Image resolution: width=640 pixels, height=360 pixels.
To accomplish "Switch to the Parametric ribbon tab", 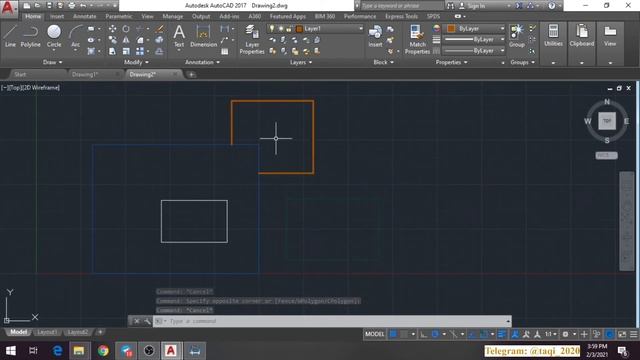I will (119, 16).
